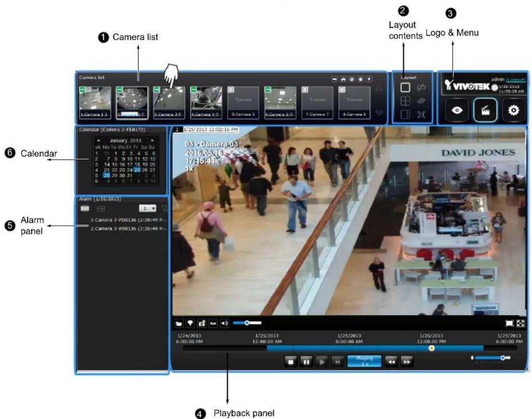This screenshot has height=419, width=532.
Task: Click third camera list toolbar icon
Action: (352, 79)
